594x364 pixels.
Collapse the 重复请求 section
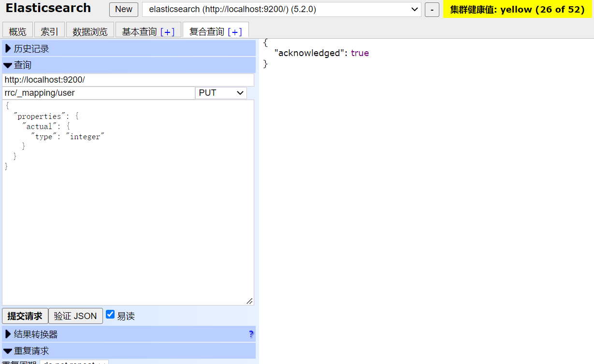click(x=129, y=350)
